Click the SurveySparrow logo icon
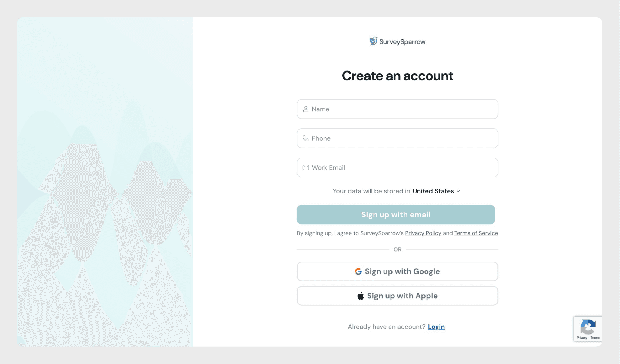The height and width of the screenshot is (364, 620). [x=373, y=41]
